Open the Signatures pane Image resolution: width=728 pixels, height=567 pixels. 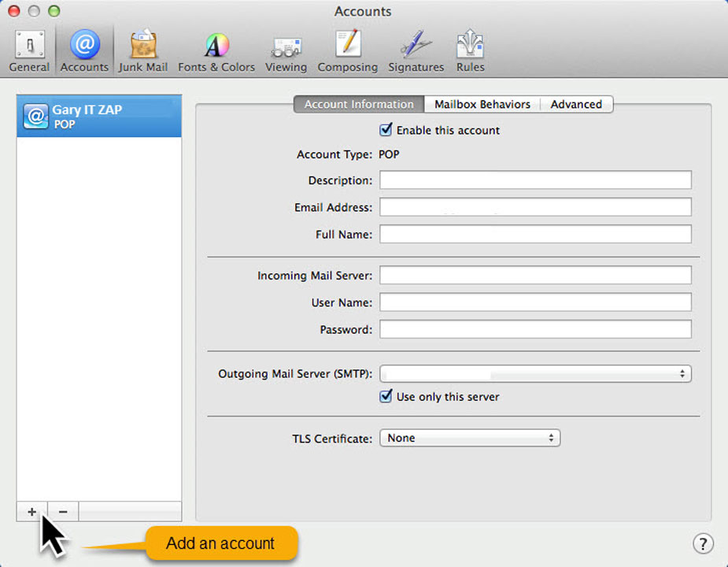(x=416, y=47)
